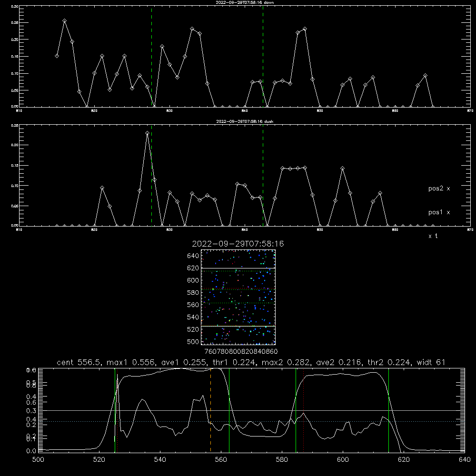Image resolution: width=476 pixels, height=476 pixels.
Task: Click the 580 label on the scatter image y-axis
Action: [x=193, y=293]
